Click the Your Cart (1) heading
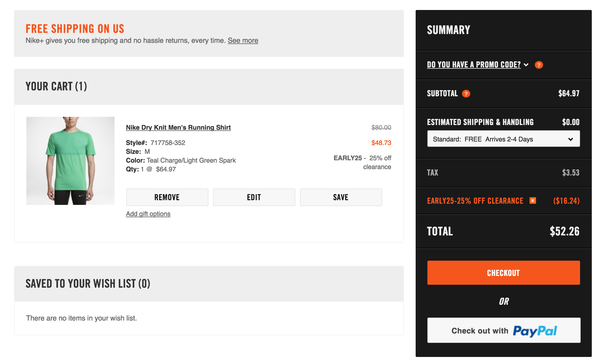Image resolution: width=600 pixels, height=364 pixels. 56,86
